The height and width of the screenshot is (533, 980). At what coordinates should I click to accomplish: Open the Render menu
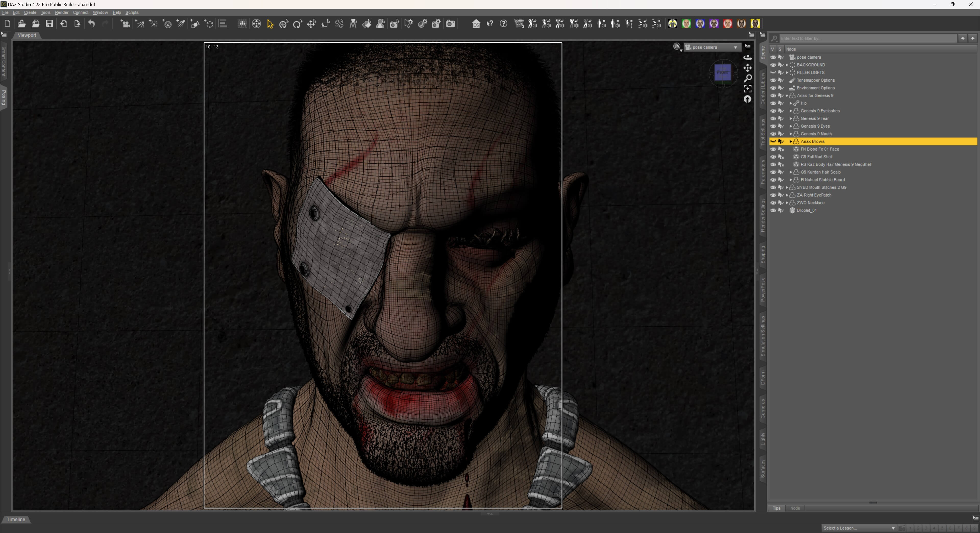coord(61,13)
